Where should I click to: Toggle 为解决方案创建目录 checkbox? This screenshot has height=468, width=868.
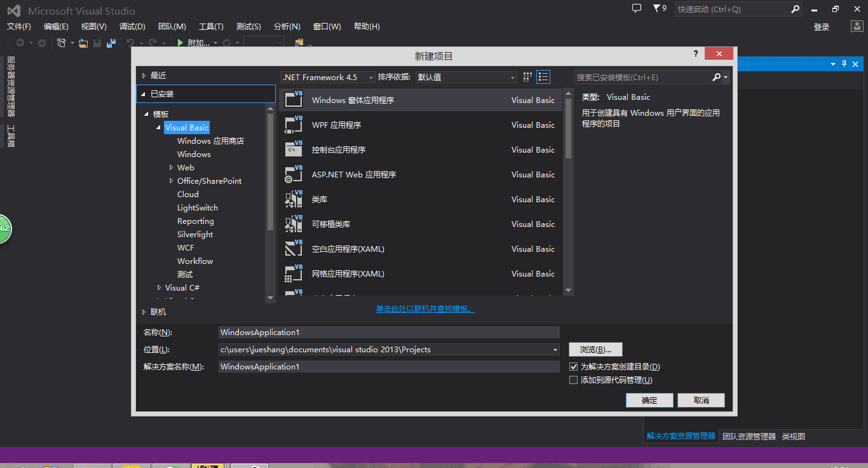click(x=574, y=367)
